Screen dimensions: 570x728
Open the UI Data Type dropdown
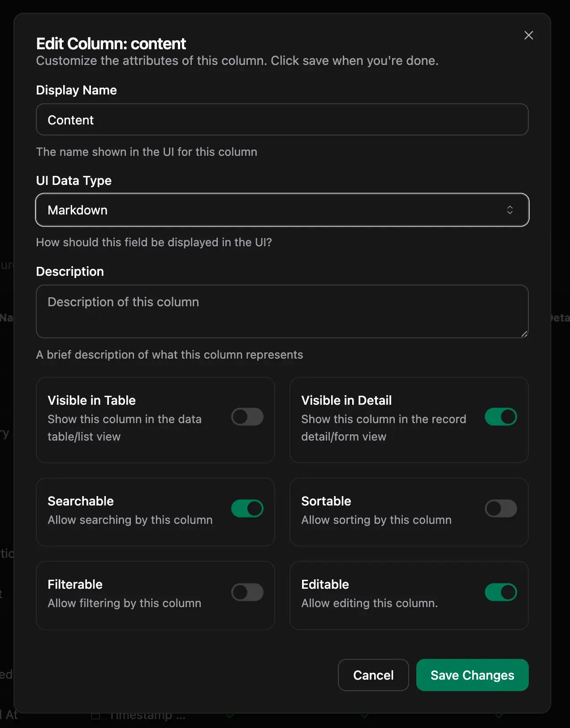282,210
